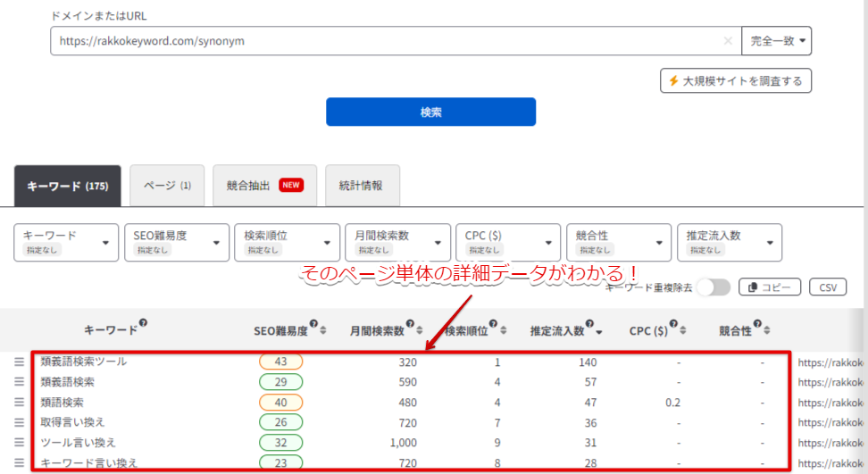Clear the URL input with X icon
The height and width of the screenshot is (474, 868).
[728, 41]
